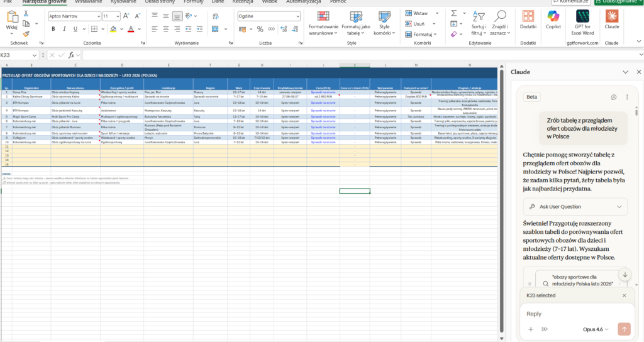Click the percent style icon
The image size is (644, 342).
pyautogui.click(x=260, y=29)
